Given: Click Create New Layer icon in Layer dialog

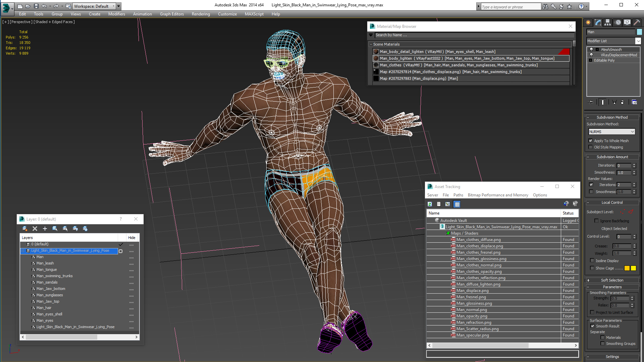Looking at the screenshot, I should click(x=25, y=229).
